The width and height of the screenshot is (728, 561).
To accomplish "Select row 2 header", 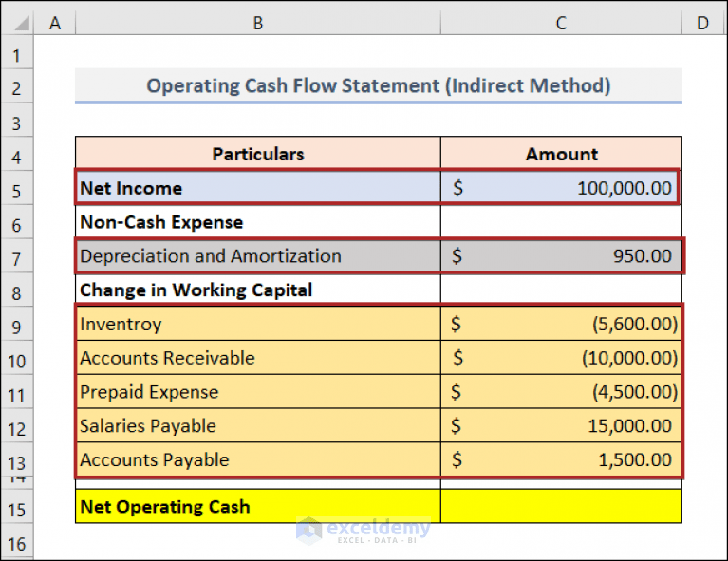I will click(17, 88).
